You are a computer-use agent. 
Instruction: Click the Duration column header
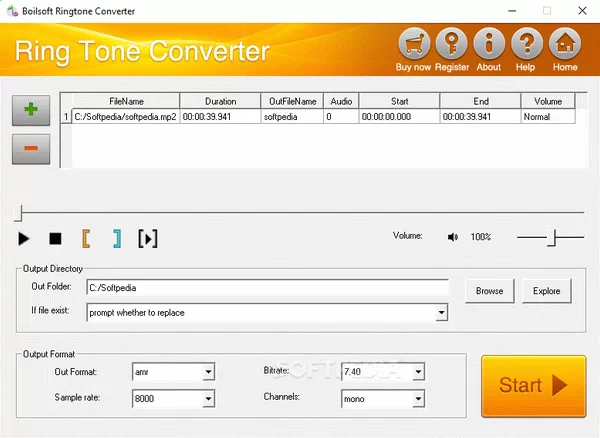click(x=220, y=101)
